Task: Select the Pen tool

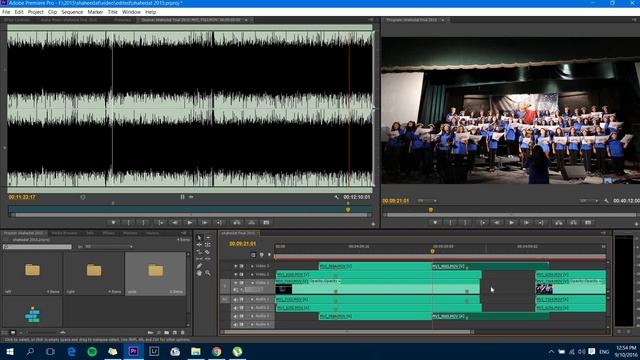Action: (x=199, y=266)
